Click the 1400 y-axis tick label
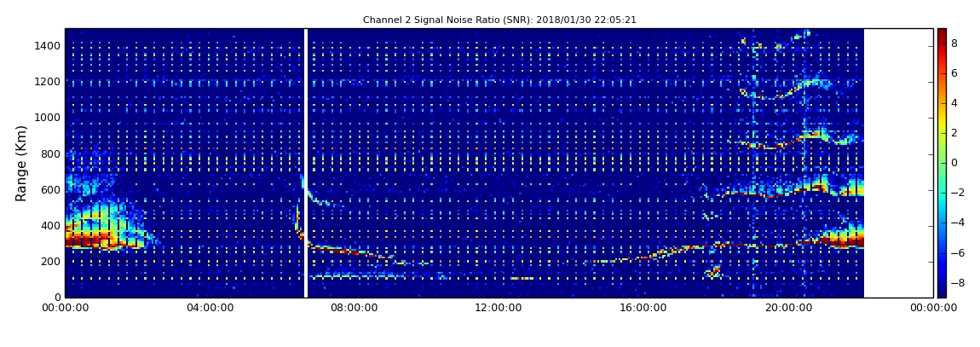The image size is (980, 347). [49, 46]
